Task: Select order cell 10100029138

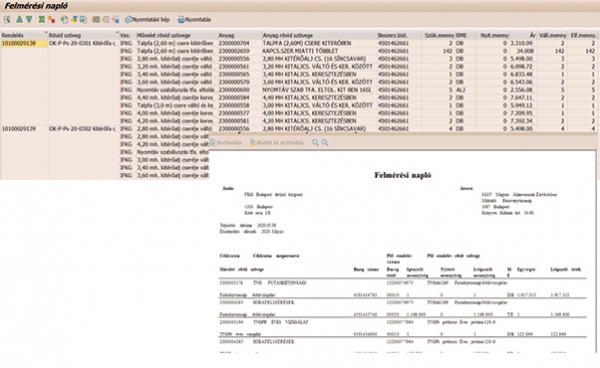Action: point(24,43)
